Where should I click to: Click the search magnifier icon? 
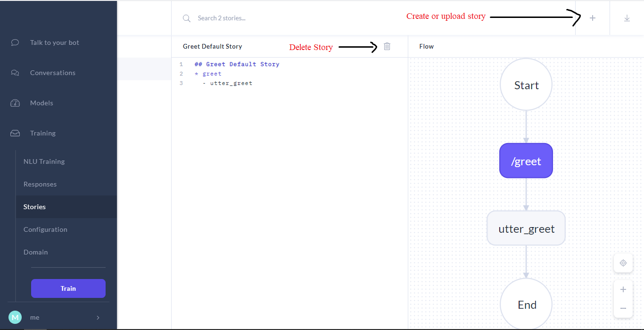pyautogui.click(x=187, y=18)
